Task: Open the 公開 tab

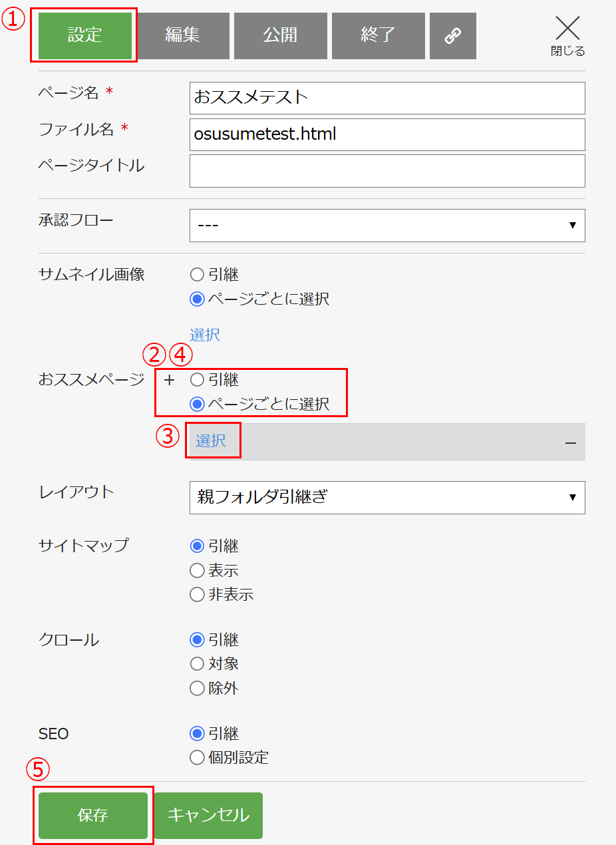Action: [x=281, y=36]
